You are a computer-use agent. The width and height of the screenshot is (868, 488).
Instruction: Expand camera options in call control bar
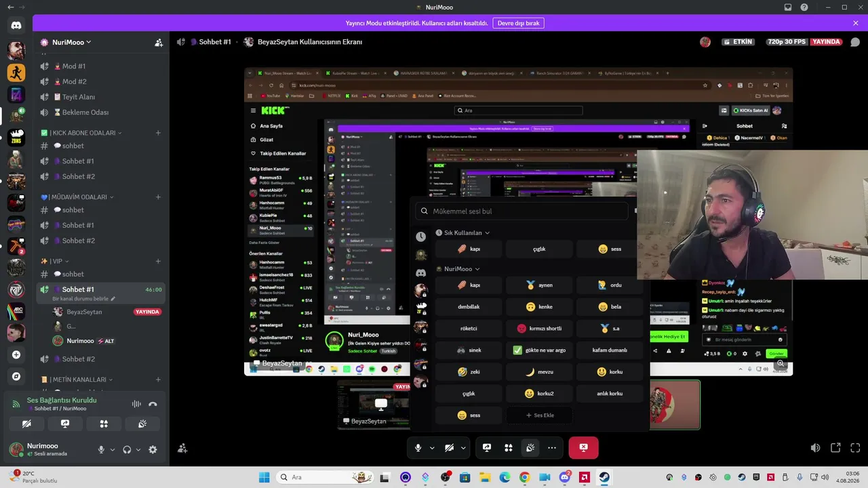[x=463, y=447]
